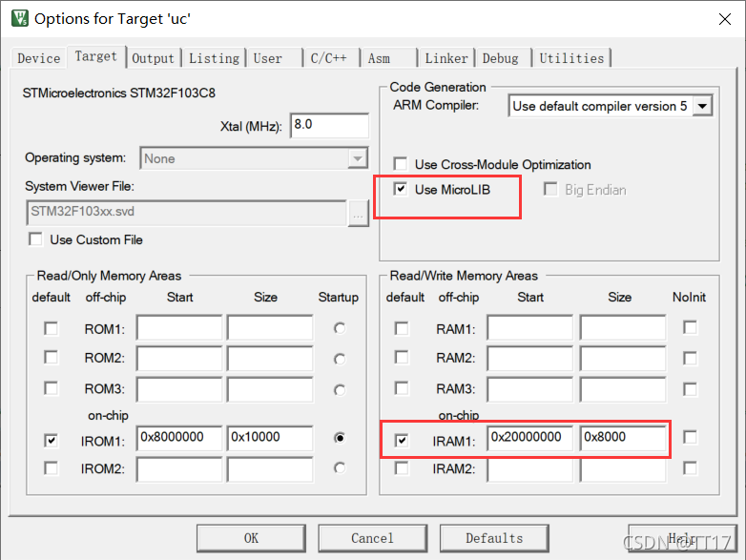Click the System Viewer File browse button
746x560 pixels.
pyautogui.click(x=359, y=213)
